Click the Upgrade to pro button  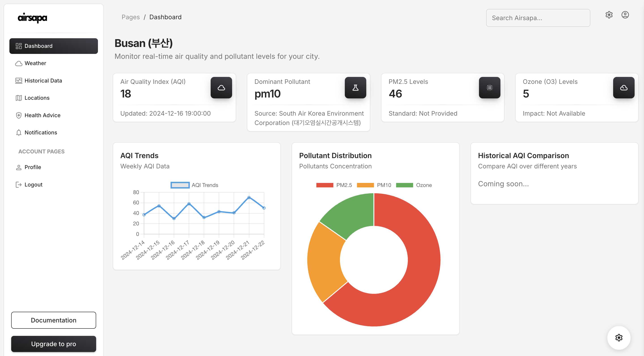[x=53, y=344]
